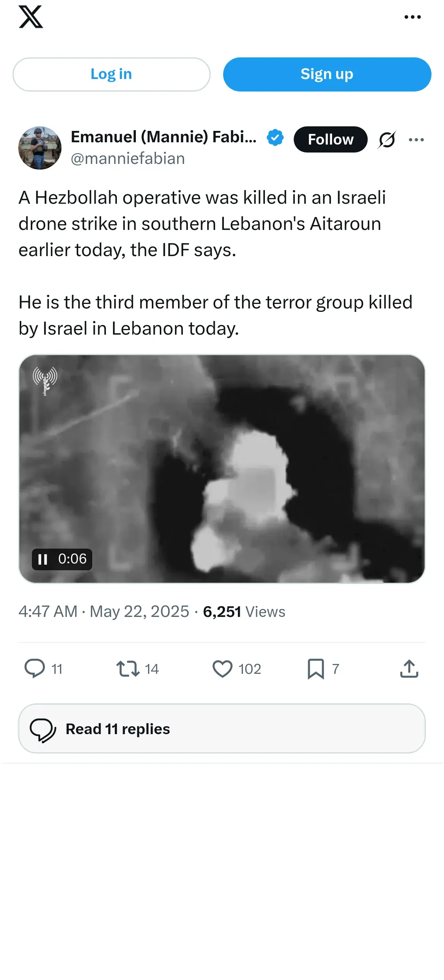The width and height of the screenshot is (444, 980).
Task: Like the post with heart icon
Action: point(223,669)
